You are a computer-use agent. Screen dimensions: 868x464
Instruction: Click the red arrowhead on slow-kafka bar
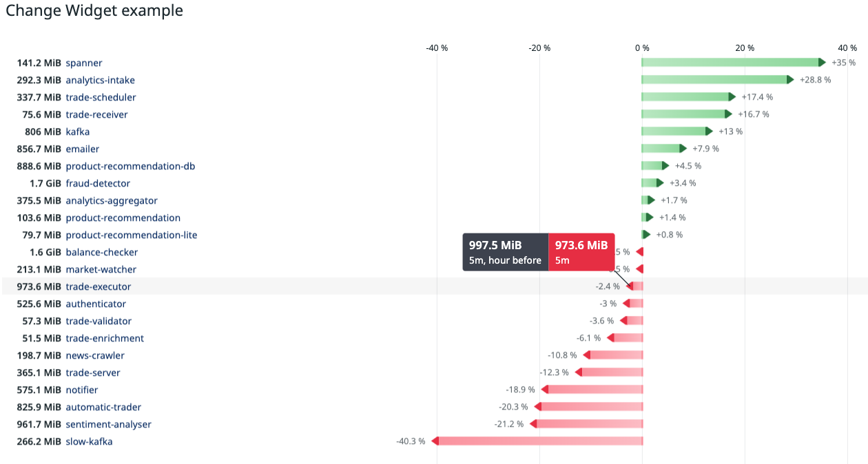[435, 441]
